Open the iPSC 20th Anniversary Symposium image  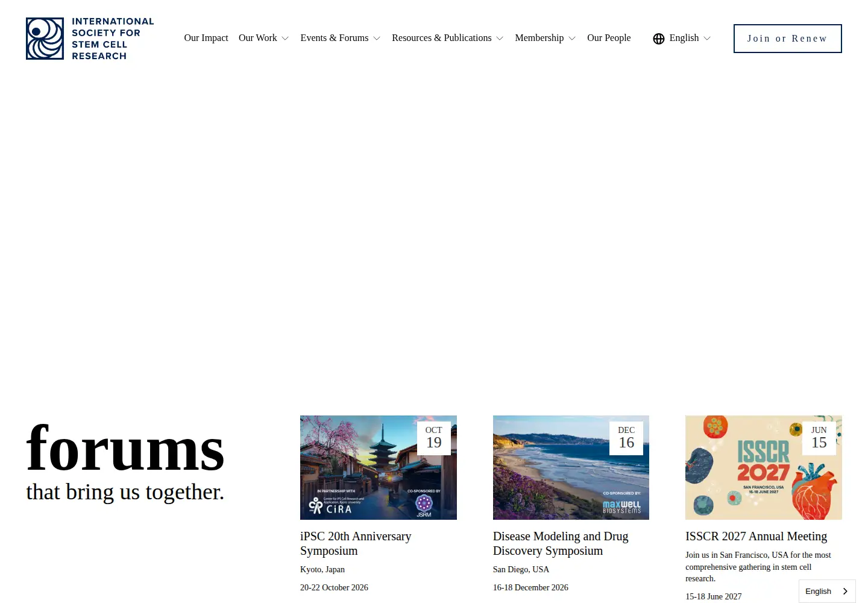coord(379,467)
